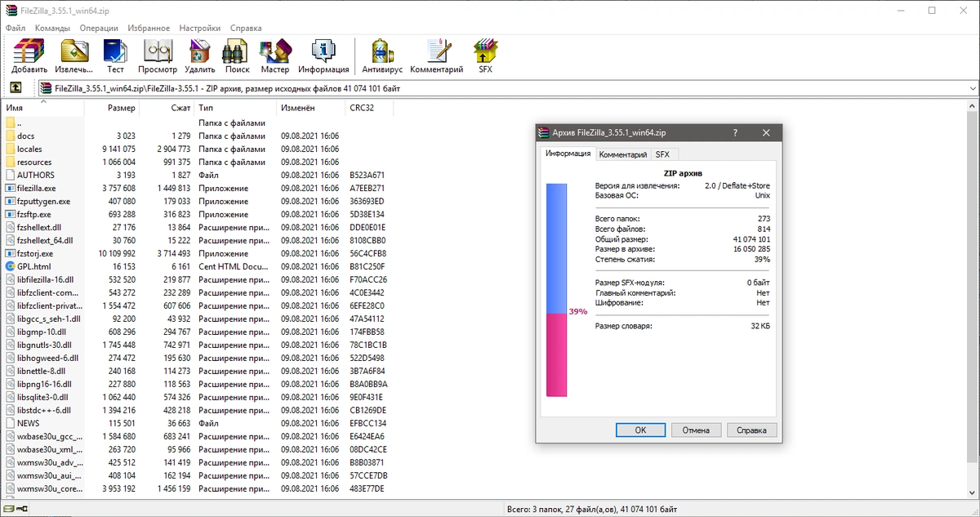Open the Комментарий toolbar tool
The image size is (980, 517).
(437, 51)
